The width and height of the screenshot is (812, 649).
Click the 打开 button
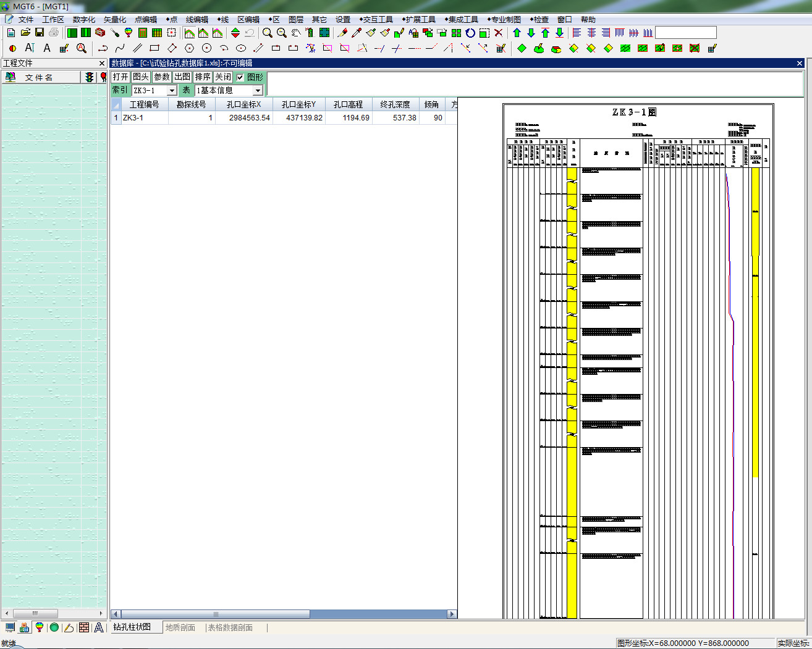121,77
